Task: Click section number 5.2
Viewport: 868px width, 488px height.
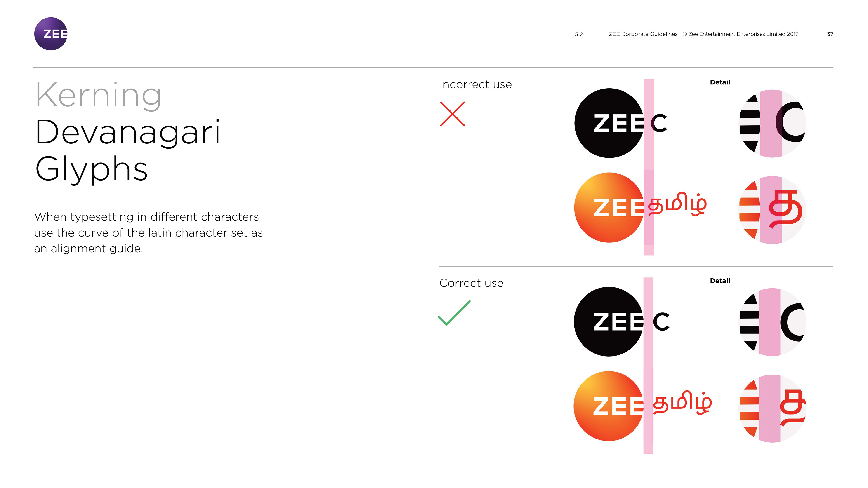Action: [x=579, y=34]
